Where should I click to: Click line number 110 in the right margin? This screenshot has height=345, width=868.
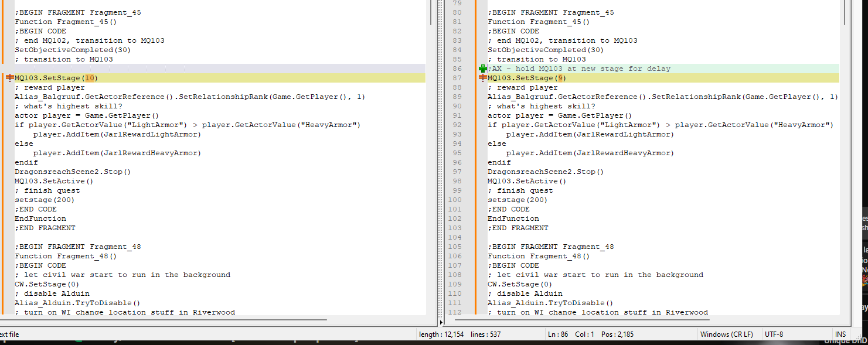[455, 293]
